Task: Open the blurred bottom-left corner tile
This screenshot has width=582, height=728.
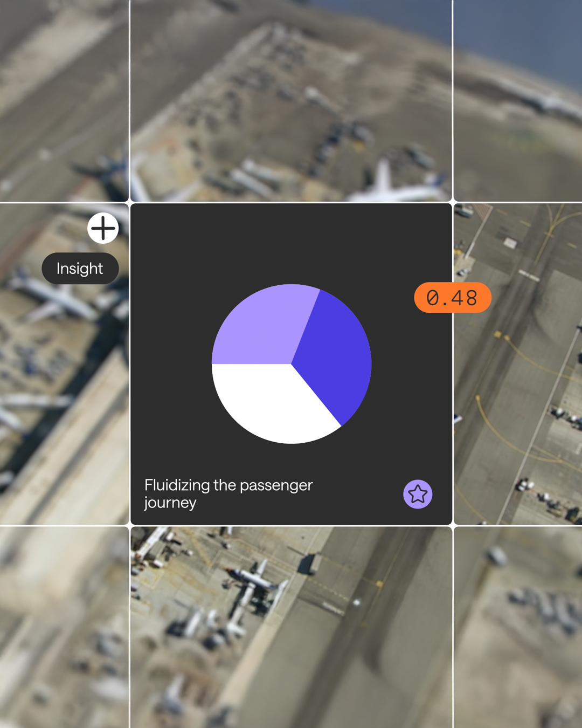Action: click(64, 627)
